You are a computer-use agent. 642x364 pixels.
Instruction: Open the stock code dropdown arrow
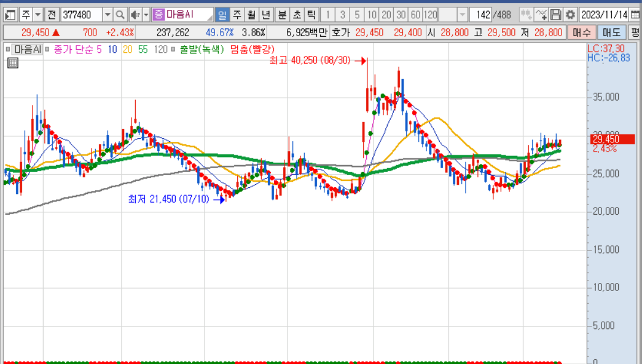pyautogui.click(x=108, y=14)
